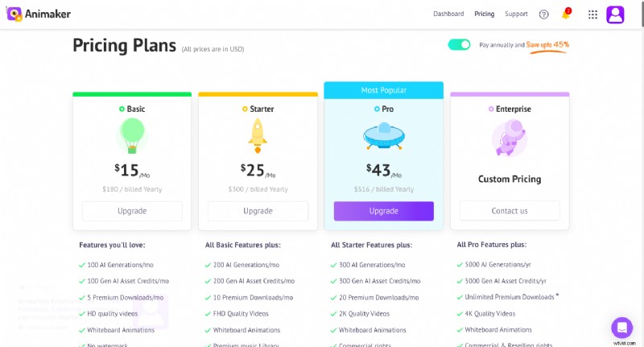Open the chat support bubble

(x=621, y=327)
